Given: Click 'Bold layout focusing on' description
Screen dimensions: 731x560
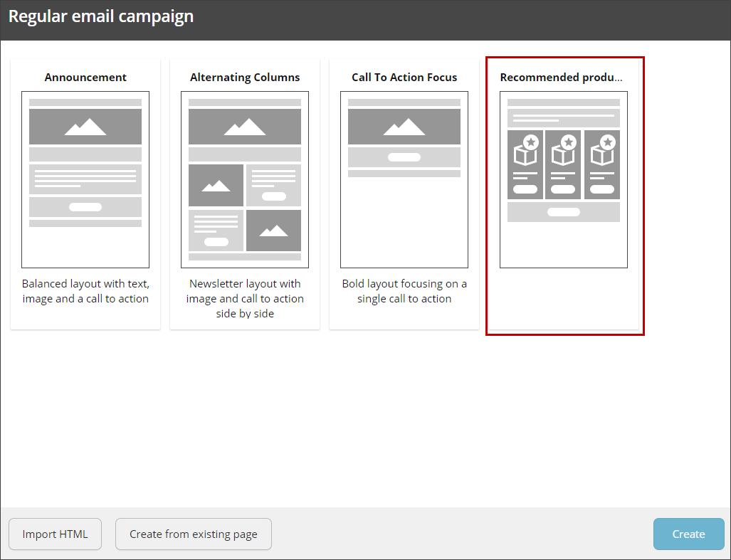Looking at the screenshot, I should pyautogui.click(x=404, y=291).
